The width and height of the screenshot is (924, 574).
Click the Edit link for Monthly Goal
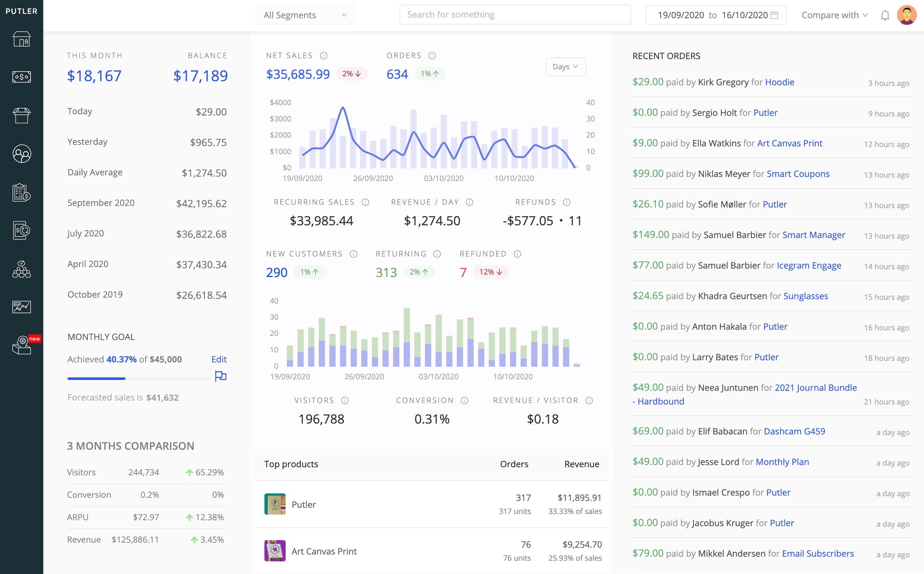click(x=219, y=359)
